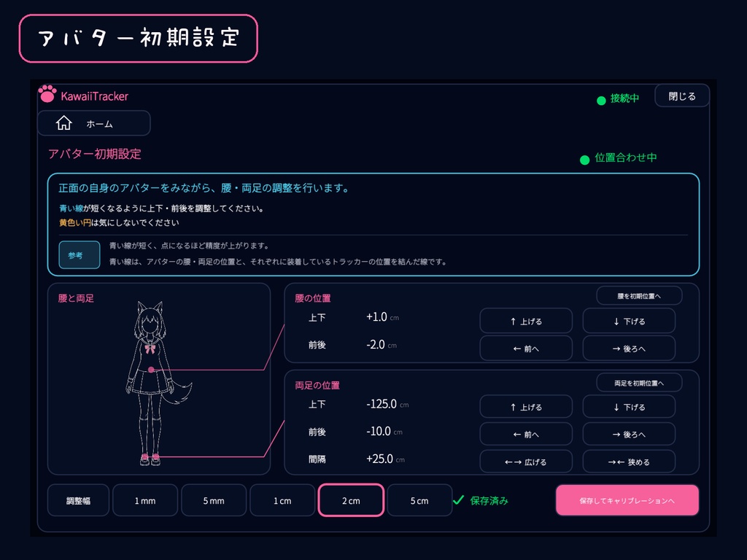Click the pink waist marker on avatar
747x560 pixels.
[151, 370]
